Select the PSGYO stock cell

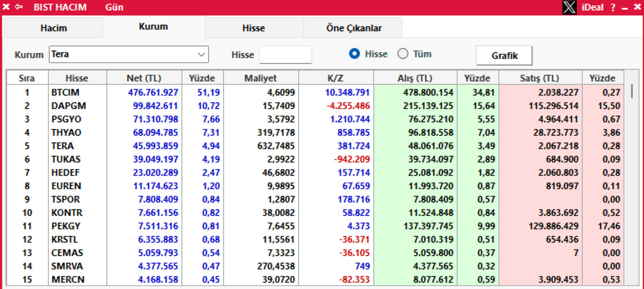point(77,119)
